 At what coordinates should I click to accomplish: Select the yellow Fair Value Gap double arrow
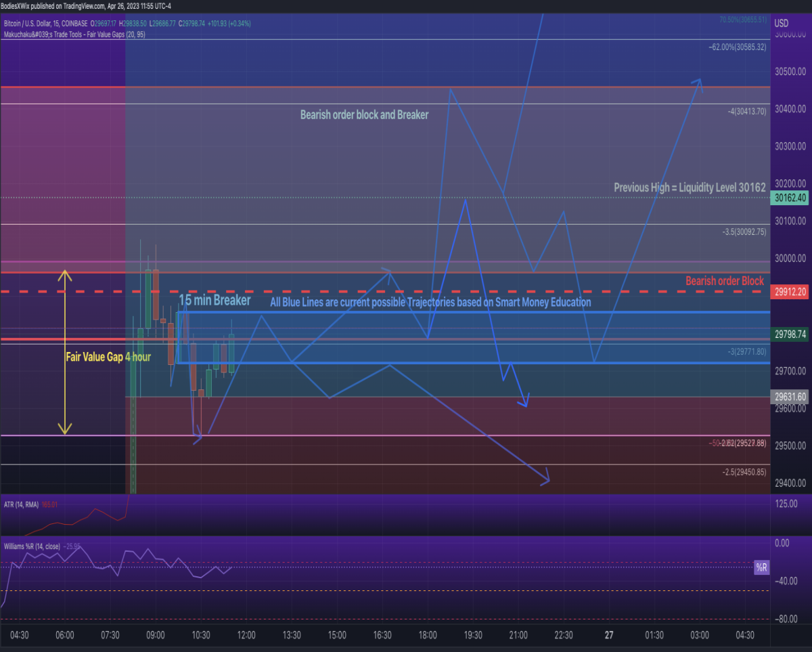[x=64, y=352]
